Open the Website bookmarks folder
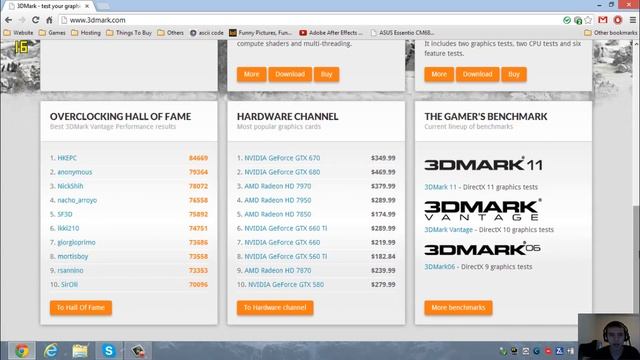The height and width of the screenshot is (360, 640). pyautogui.click(x=19, y=33)
